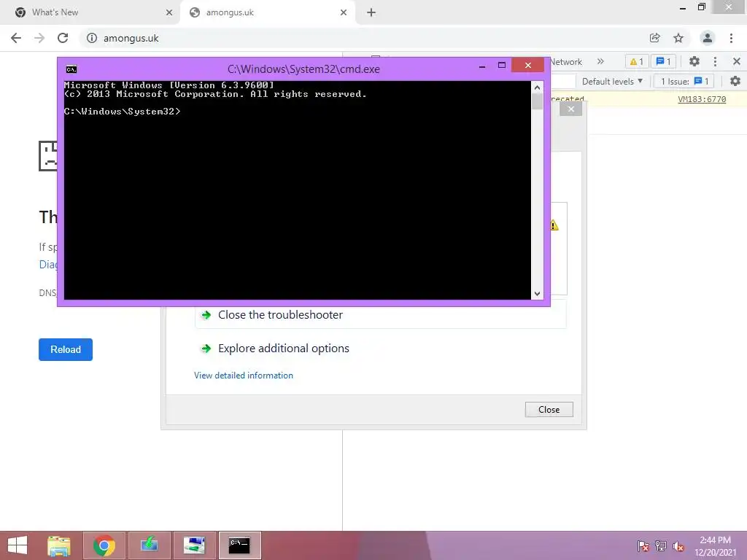Screen dimensions: 747x560
Task: Click the cmd scrollbar thumb
Action: tap(537, 101)
